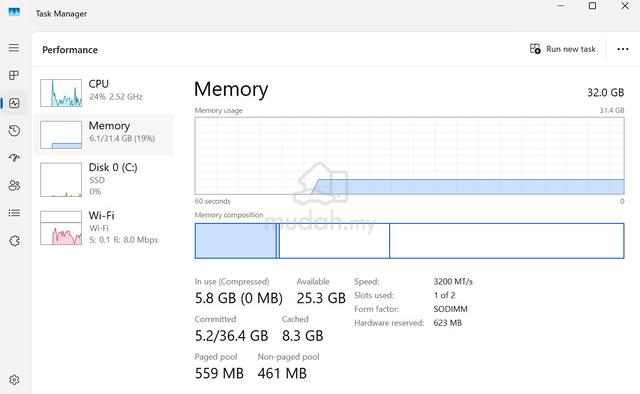Viewport: 640px width, 394px height.
Task: Select the Memory performance item
Action: tap(104, 134)
